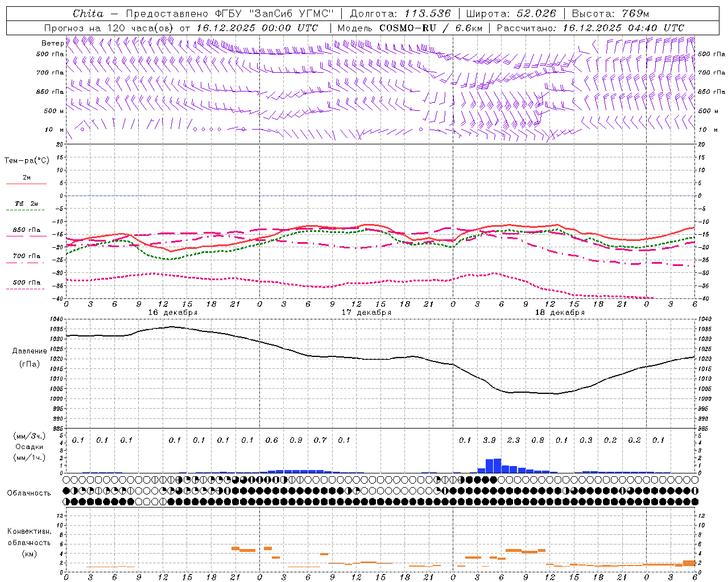Click the "Долгота: 113.536" longitude value
This screenshot has width=728, height=582.
[x=400, y=14]
